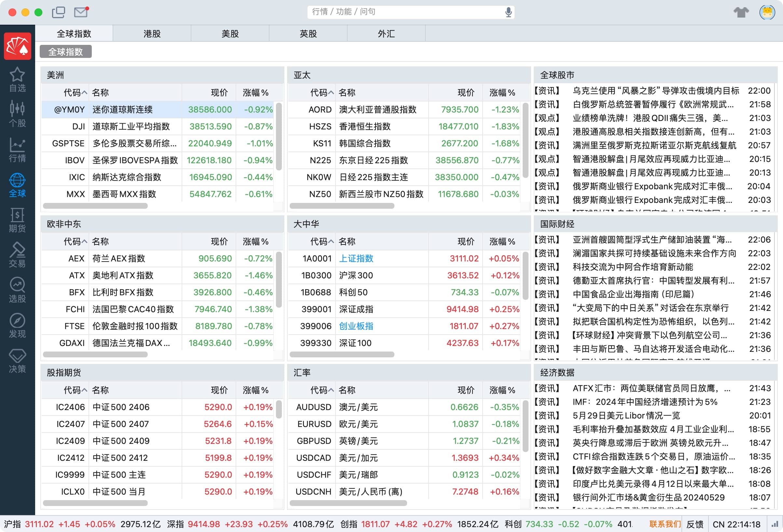Select the 迷你道琼斯连续 row
783x532 pixels.
pos(158,110)
